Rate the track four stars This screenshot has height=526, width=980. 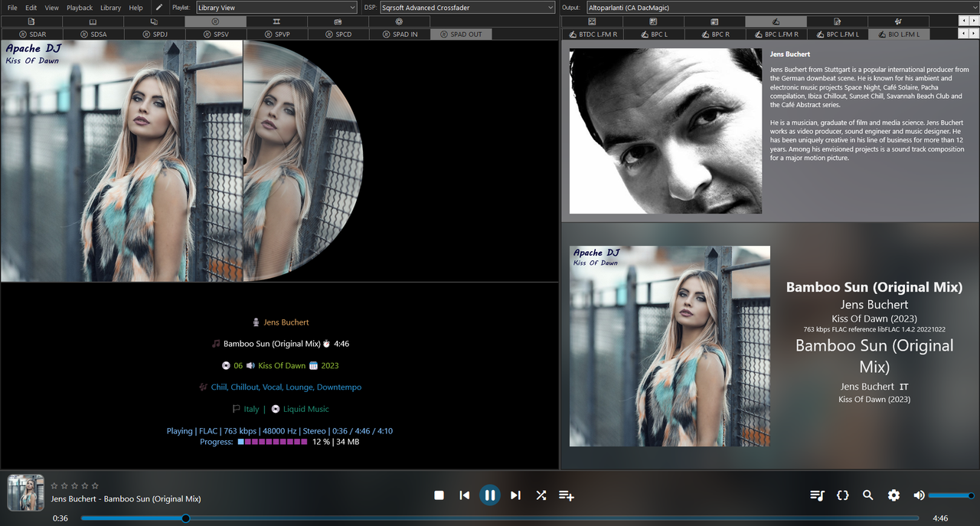pyautogui.click(x=85, y=485)
